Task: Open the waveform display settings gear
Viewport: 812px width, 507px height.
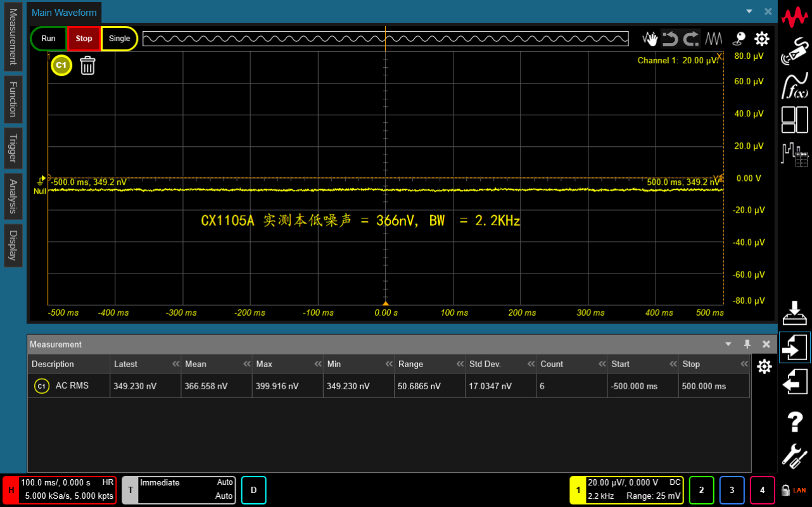Action: point(761,39)
